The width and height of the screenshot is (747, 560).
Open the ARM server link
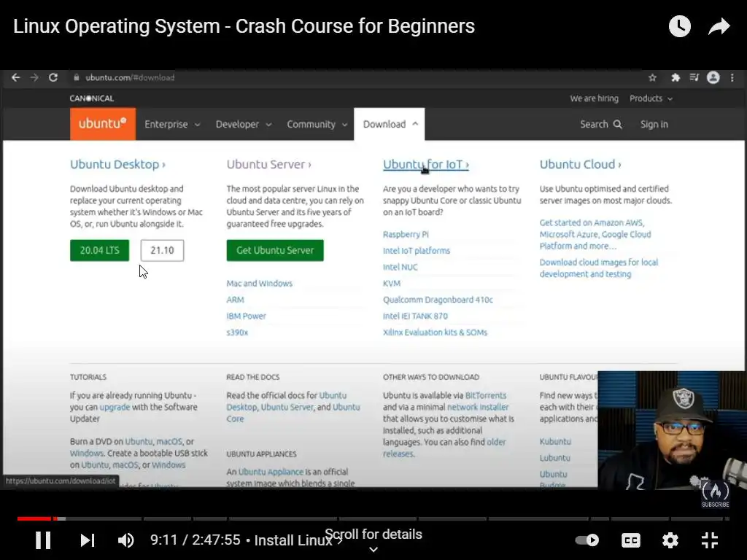pos(235,300)
